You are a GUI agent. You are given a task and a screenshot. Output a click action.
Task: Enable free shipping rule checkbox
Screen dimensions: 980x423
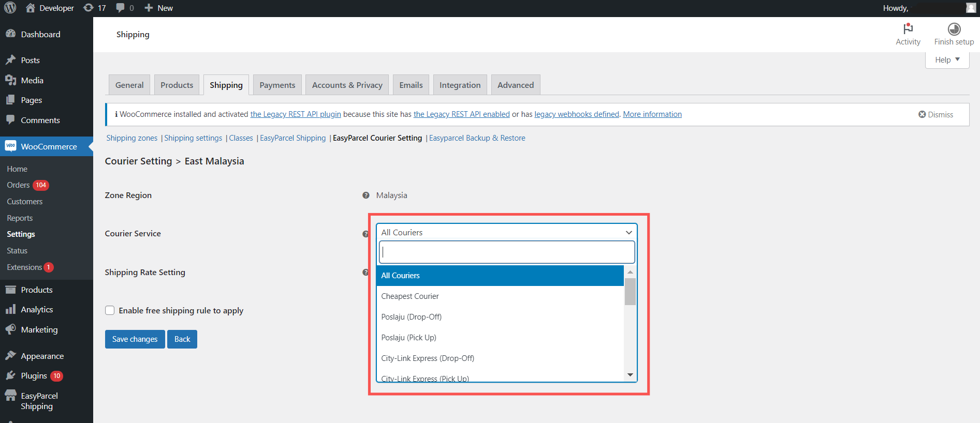point(110,310)
